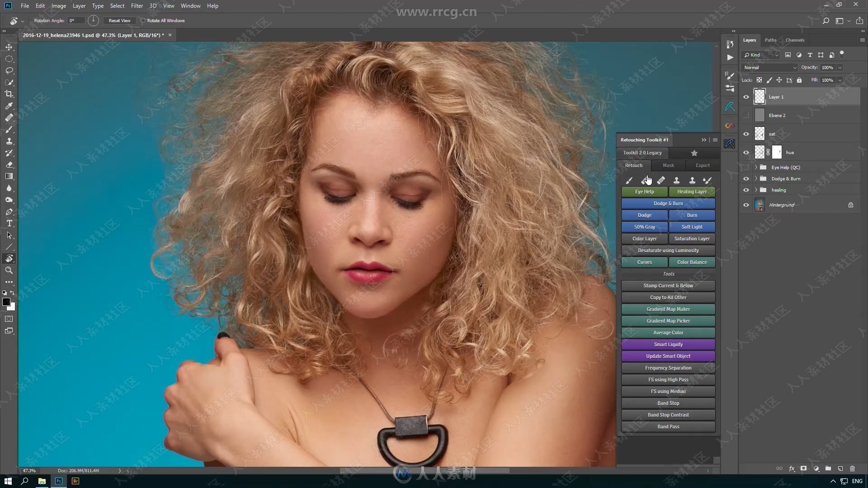Image resolution: width=868 pixels, height=488 pixels.
Task: Select the Clone Stamp tool icon
Action: pyautogui.click(x=9, y=141)
